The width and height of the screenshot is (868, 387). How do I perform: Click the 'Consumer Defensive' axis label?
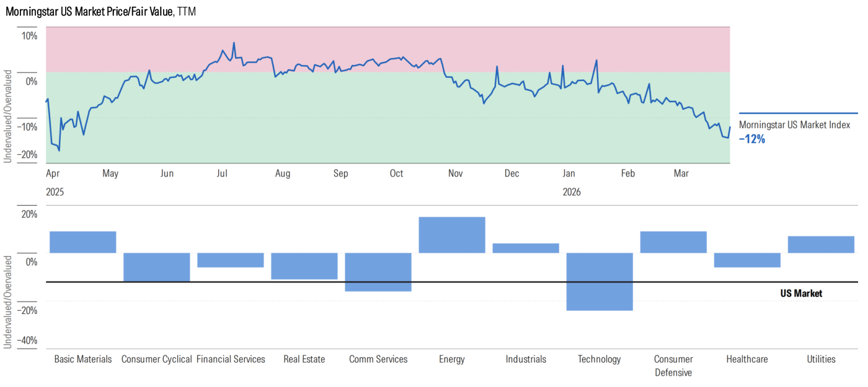(x=673, y=365)
